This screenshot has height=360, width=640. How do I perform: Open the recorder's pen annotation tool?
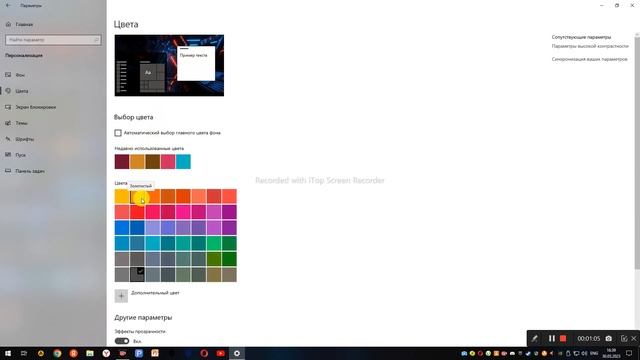pyautogui.click(x=535, y=338)
